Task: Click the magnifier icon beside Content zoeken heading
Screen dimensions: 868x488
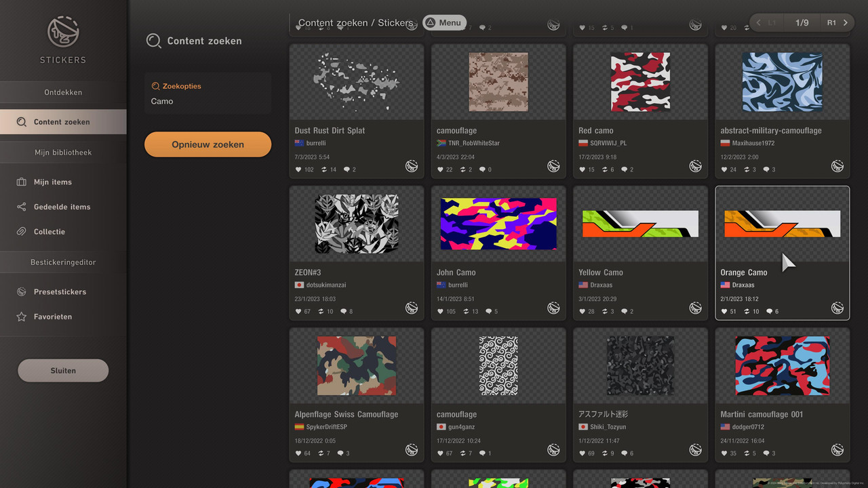Action: click(154, 41)
